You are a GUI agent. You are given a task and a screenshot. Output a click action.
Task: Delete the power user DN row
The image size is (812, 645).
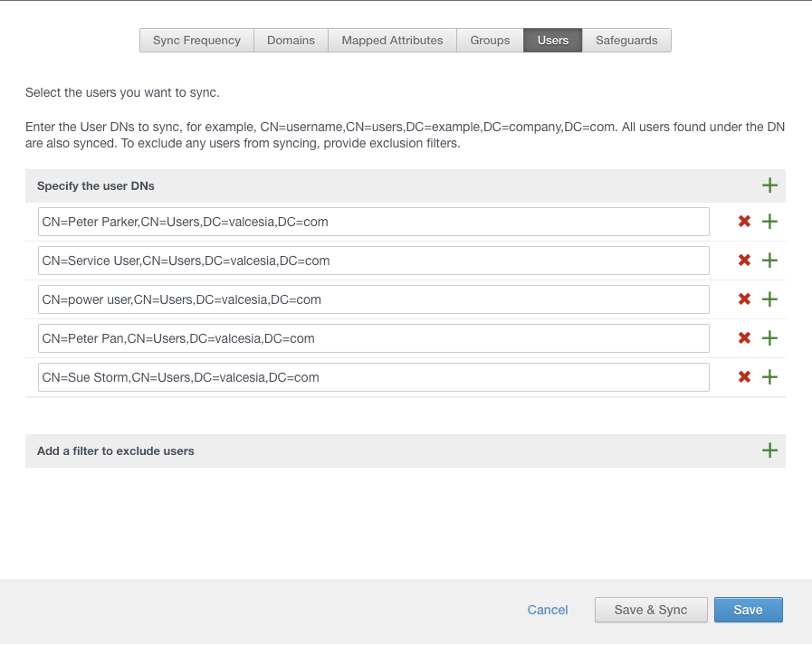[744, 299]
